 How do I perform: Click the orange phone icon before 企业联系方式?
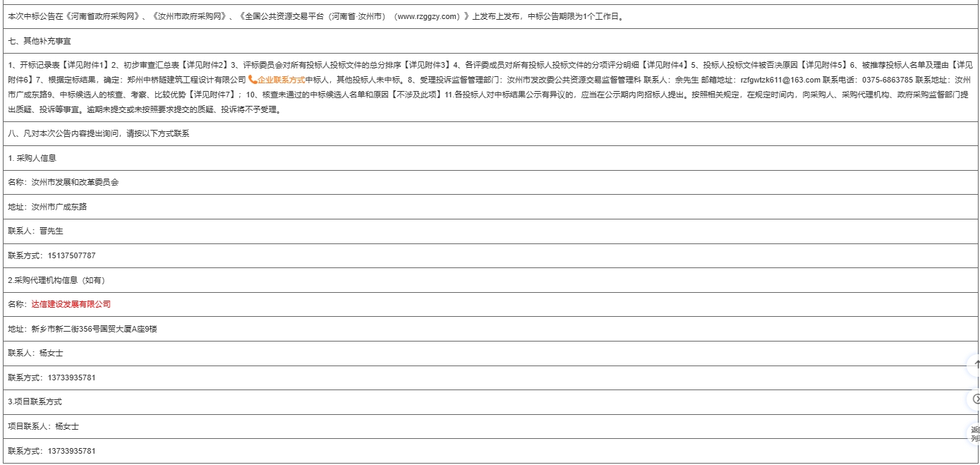tap(252, 80)
